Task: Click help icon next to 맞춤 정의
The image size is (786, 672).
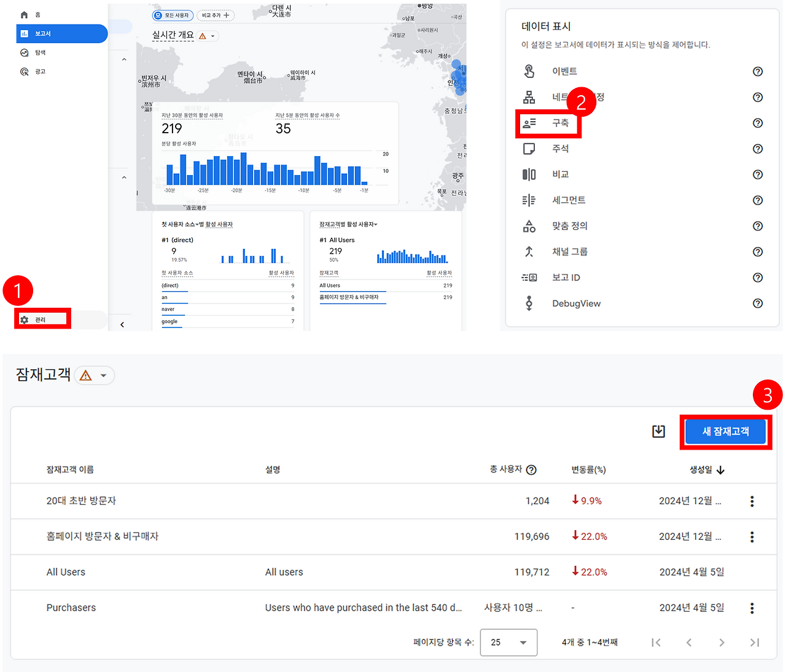Action: [758, 226]
